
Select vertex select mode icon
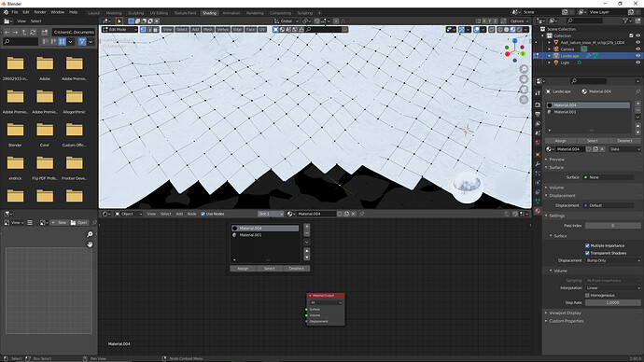pyautogui.click(x=143, y=30)
